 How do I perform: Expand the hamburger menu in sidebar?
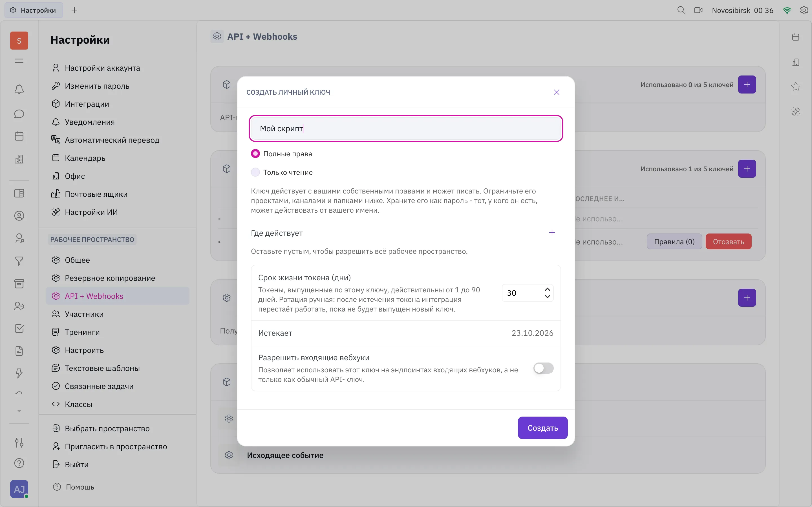(x=19, y=61)
